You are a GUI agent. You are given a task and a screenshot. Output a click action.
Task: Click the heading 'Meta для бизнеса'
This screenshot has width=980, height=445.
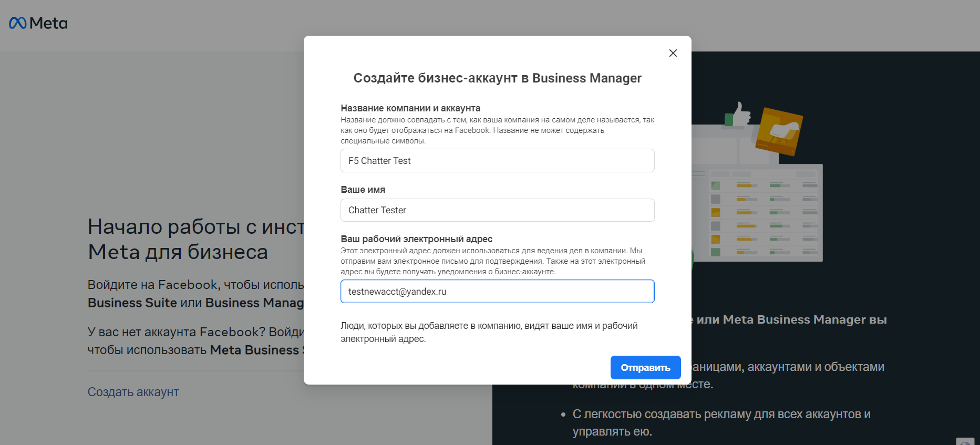point(178,252)
